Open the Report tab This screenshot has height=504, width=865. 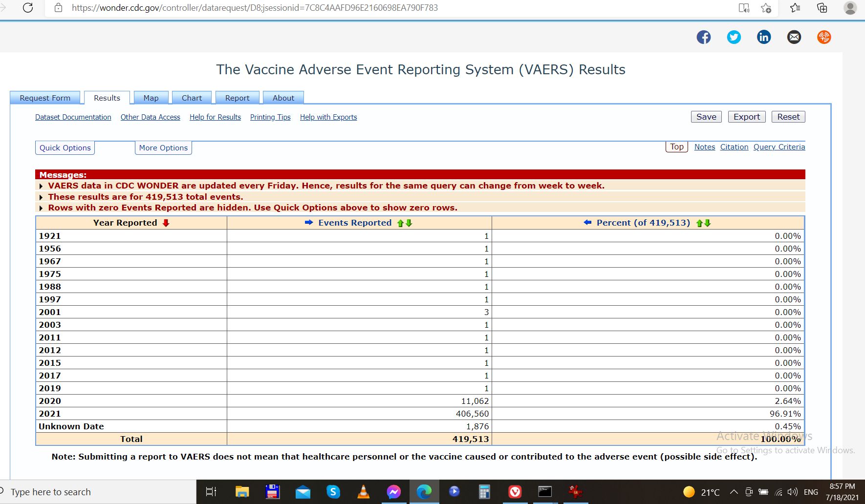tap(238, 98)
